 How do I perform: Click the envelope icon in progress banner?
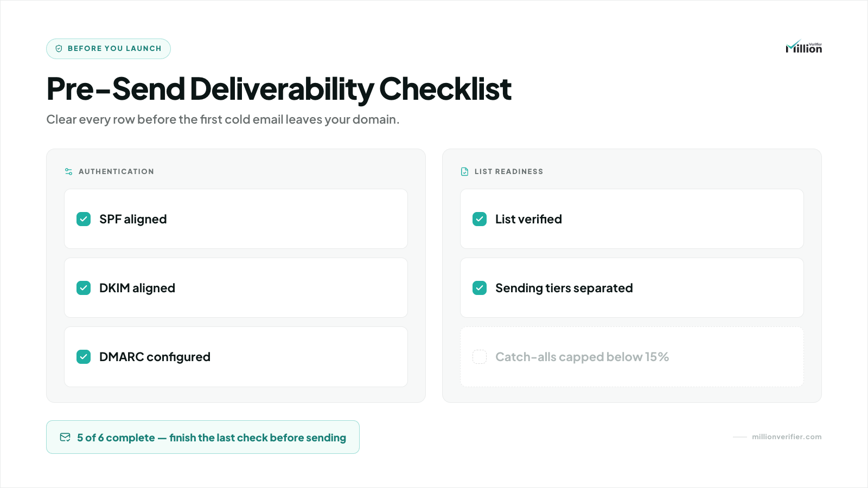(x=65, y=437)
